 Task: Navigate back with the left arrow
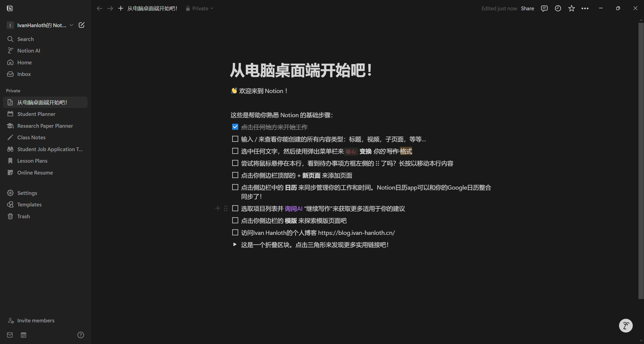pyautogui.click(x=99, y=8)
